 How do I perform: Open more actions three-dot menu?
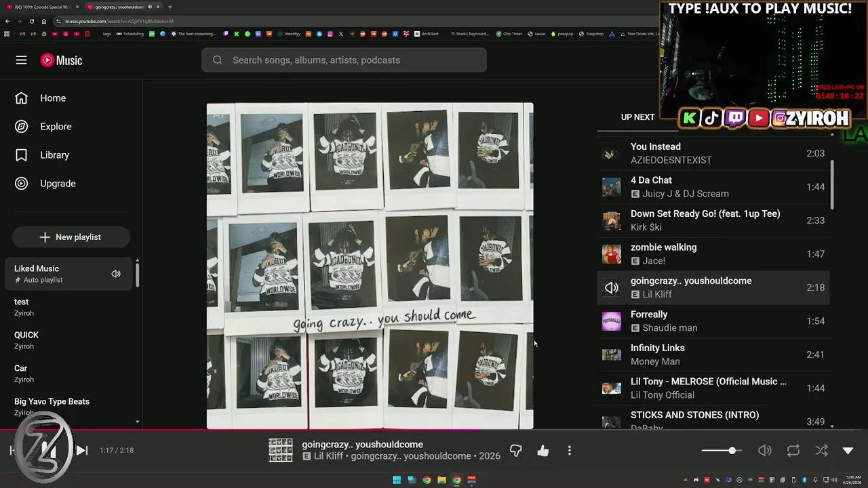[570, 451]
